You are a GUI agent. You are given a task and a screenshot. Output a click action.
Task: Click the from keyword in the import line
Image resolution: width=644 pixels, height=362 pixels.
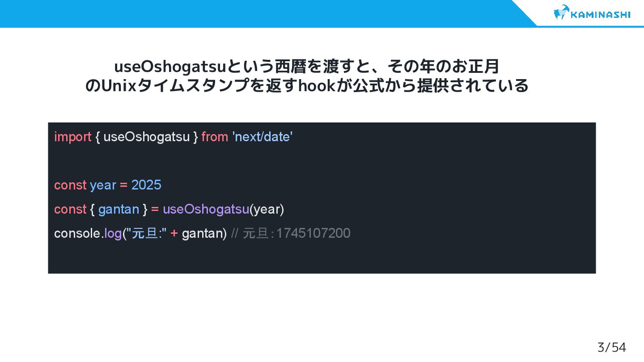click(215, 137)
